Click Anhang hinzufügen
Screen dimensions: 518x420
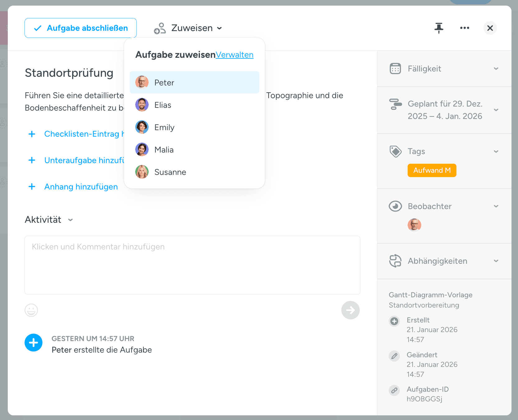(x=81, y=187)
